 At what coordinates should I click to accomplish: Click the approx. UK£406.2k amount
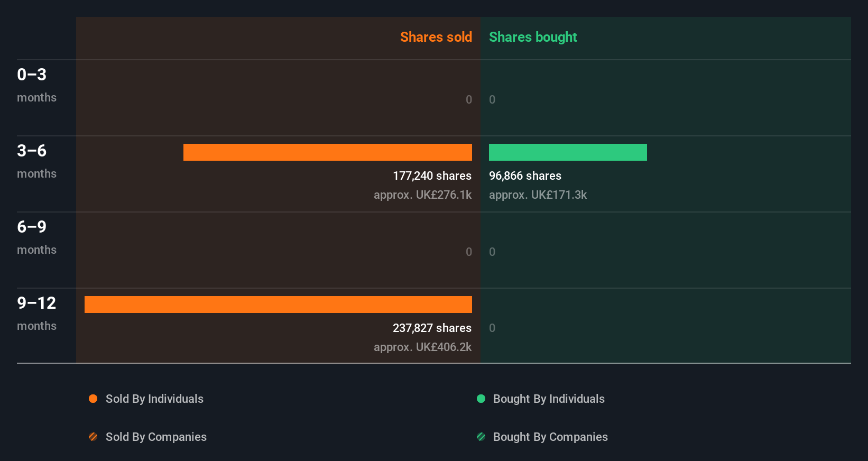(422, 347)
